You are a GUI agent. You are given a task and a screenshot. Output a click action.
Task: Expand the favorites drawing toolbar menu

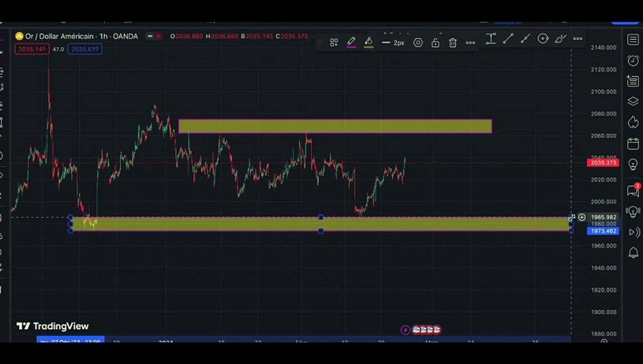[x=578, y=39]
